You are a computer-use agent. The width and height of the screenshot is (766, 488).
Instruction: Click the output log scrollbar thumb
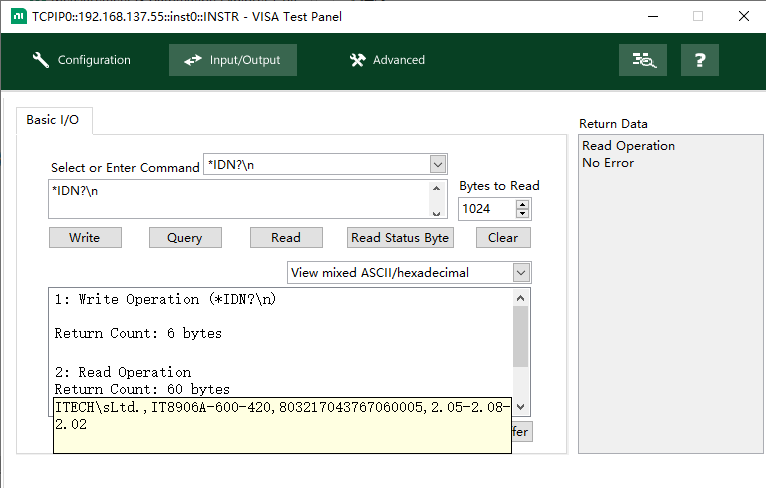pos(520,337)
